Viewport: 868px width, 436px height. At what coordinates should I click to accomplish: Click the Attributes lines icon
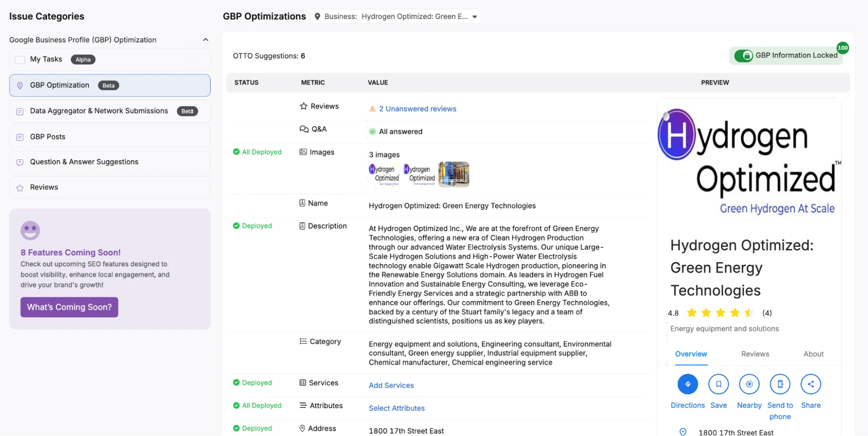(x=303, y=406)
